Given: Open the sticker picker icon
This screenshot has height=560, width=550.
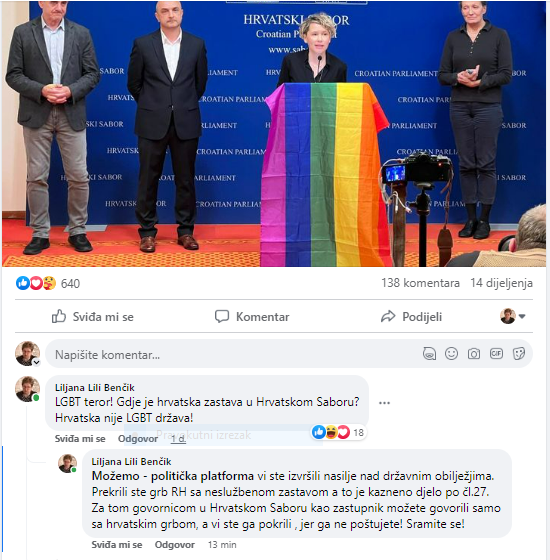Looking at the screenshot, I should tap(519, 354).
